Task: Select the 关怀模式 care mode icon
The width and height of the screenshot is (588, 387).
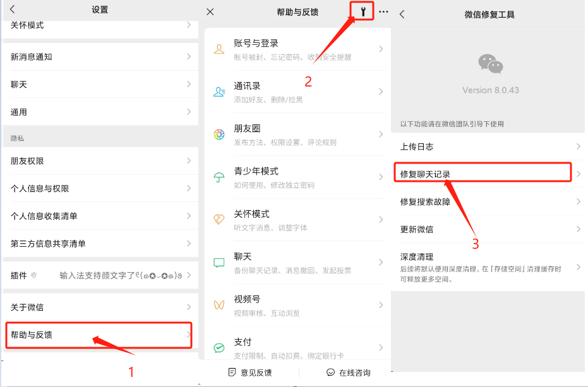Action: coord(218,220)
